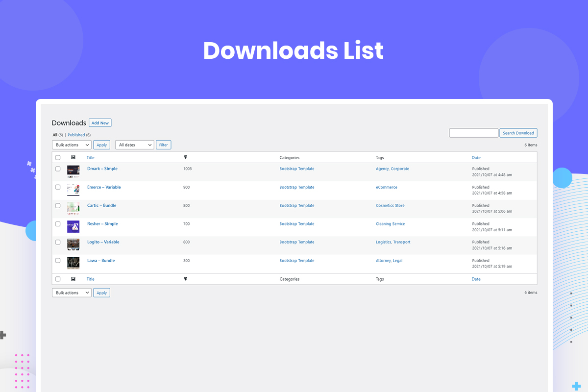Open the bottom Bulk actions dropdown
The image size is (588, 392).
click(72, 293)
